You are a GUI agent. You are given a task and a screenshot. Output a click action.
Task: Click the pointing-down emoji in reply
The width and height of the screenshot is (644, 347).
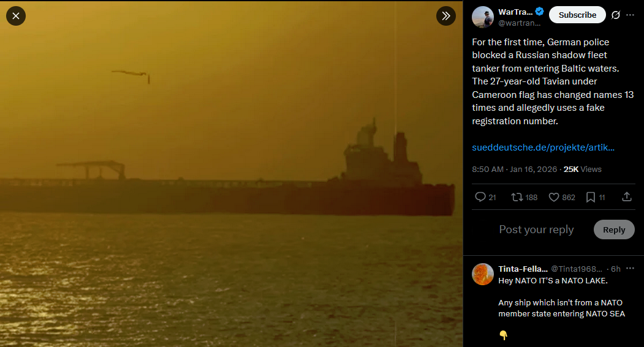click(503, 335)
